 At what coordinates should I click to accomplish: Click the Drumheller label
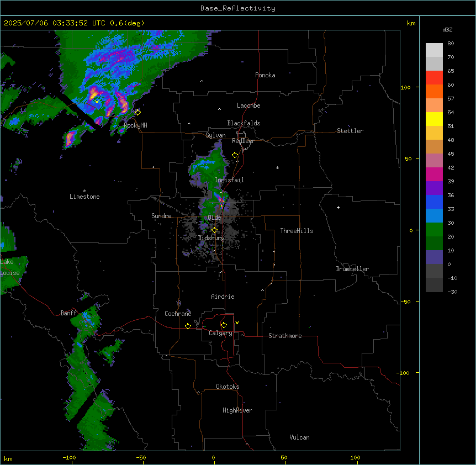[352, 269]
